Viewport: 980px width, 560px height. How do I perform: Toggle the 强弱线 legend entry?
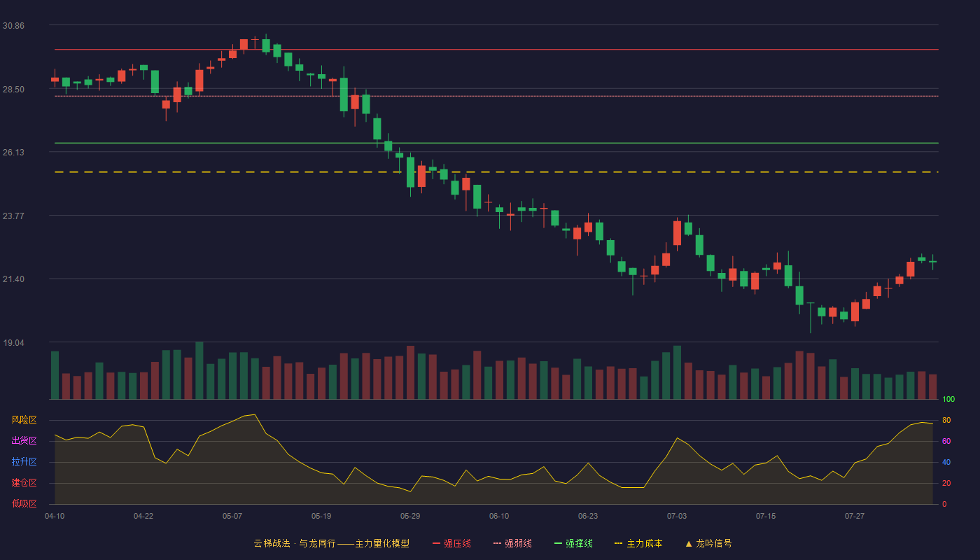512,543
